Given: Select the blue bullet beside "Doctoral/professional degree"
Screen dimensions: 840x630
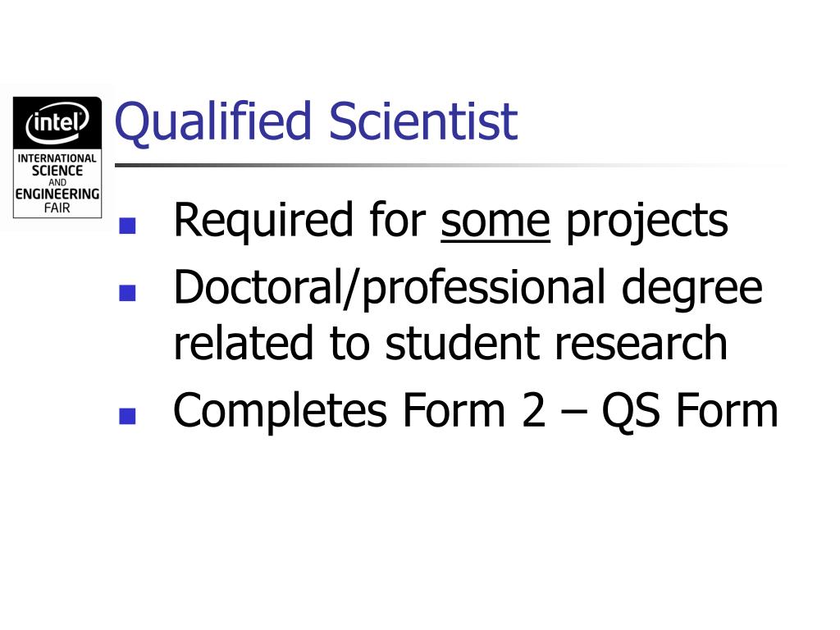Looking at the screenshot, I should [127, 293].
